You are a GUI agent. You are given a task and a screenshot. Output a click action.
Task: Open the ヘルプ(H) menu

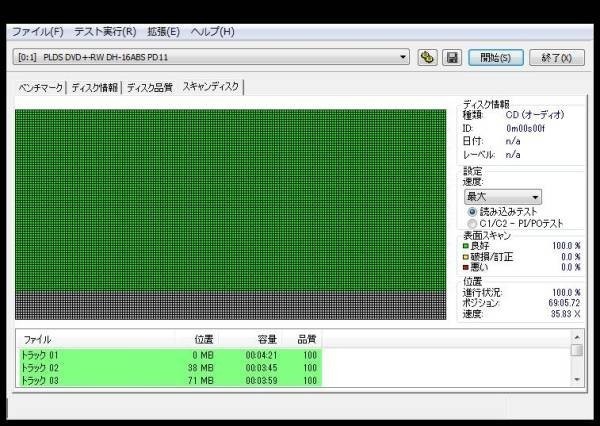212,32
